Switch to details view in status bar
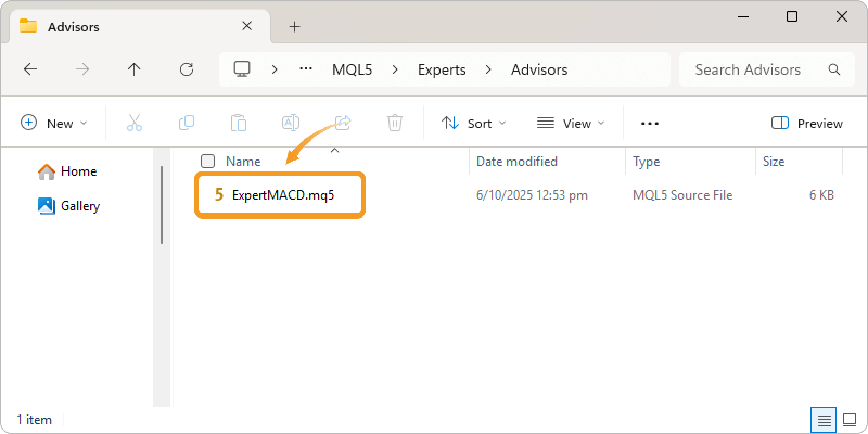The image size is (868, 434). tap(824, 420)
